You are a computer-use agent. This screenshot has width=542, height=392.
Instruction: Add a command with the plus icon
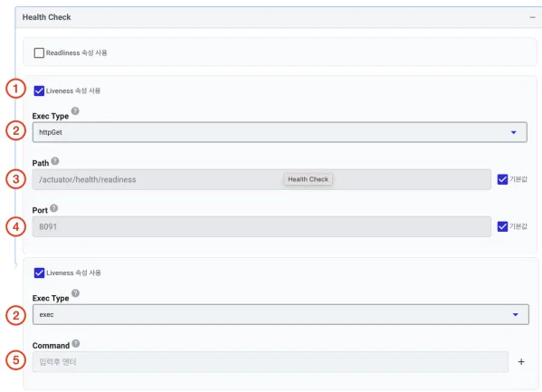(521, 362)
